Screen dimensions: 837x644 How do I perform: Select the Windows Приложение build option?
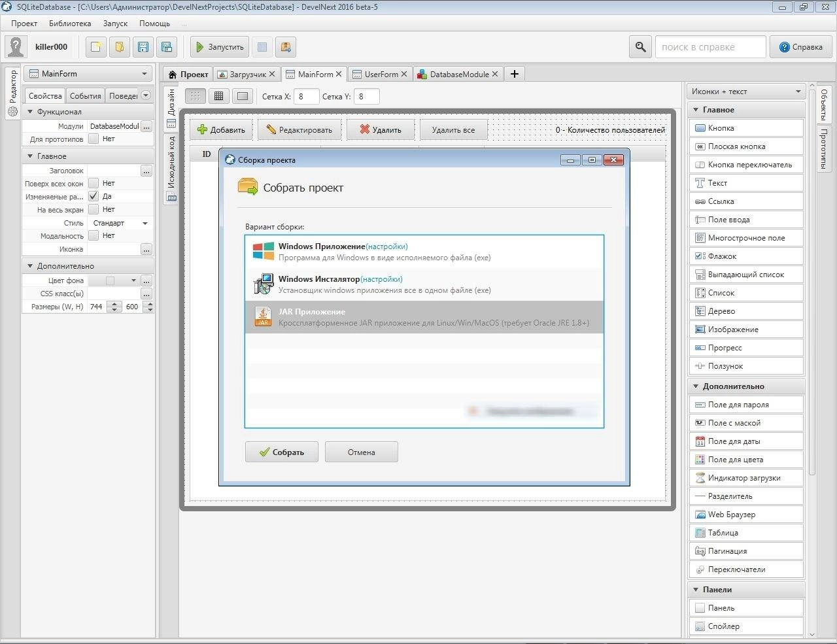point(424,252)
